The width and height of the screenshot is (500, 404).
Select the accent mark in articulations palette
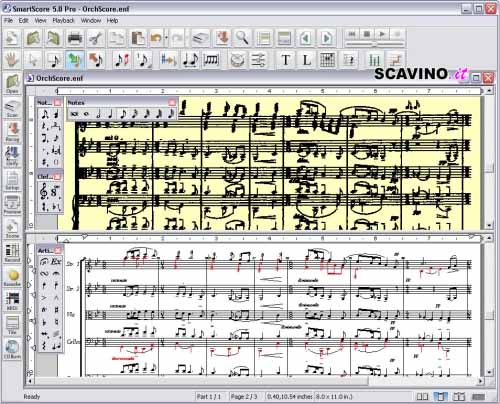coord(44,298)
